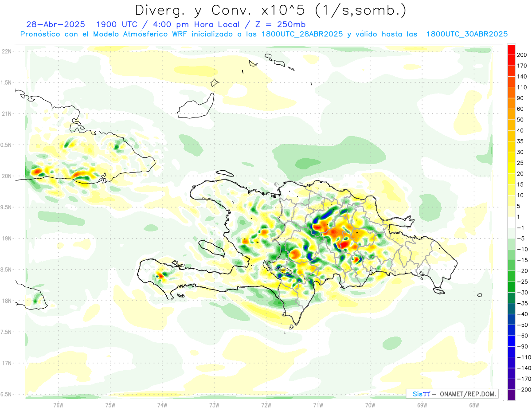Click the white legend band between 1 and -1

511,223
